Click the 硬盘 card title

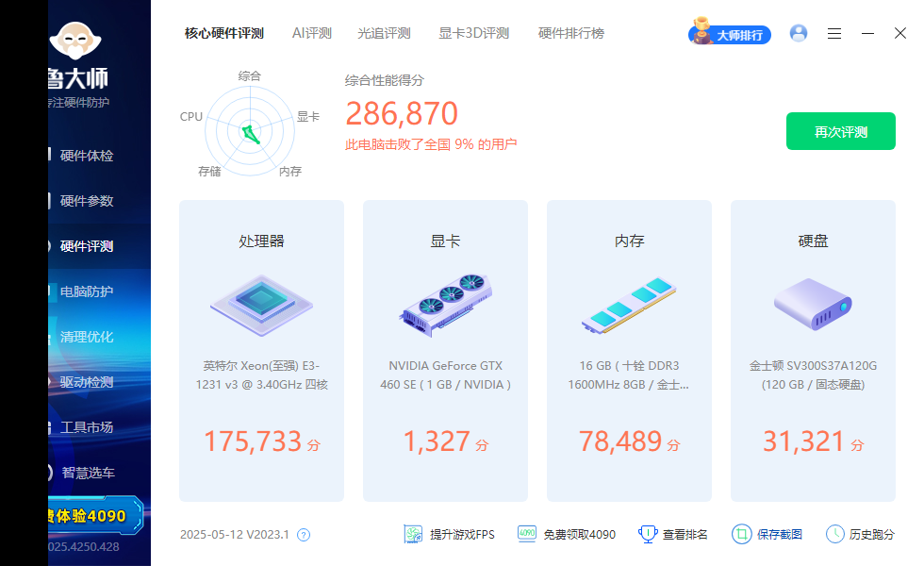(x=813, y=241)
